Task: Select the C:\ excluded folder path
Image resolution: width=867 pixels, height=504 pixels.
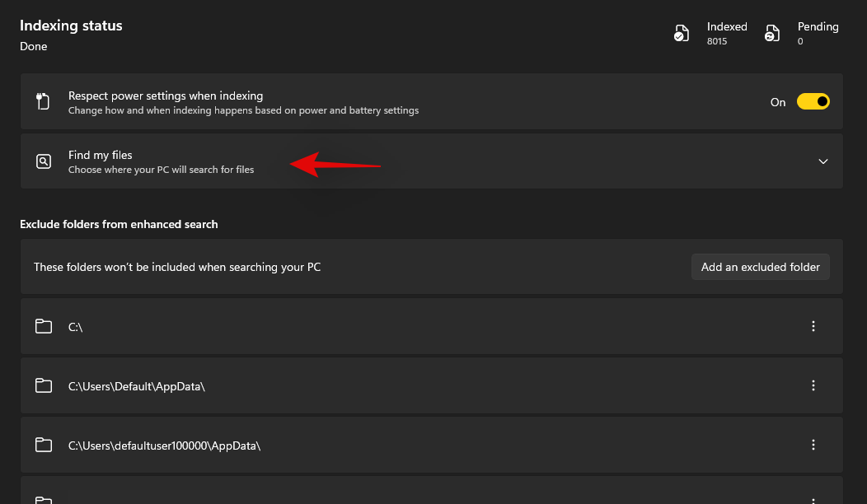Action: pyautogui.click(x=76, y=327)
